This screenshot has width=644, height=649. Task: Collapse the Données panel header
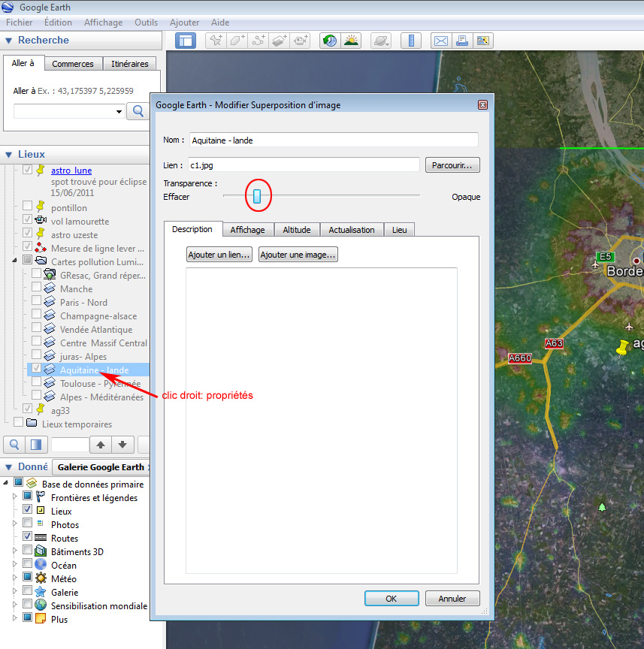(x=8, y=467)
